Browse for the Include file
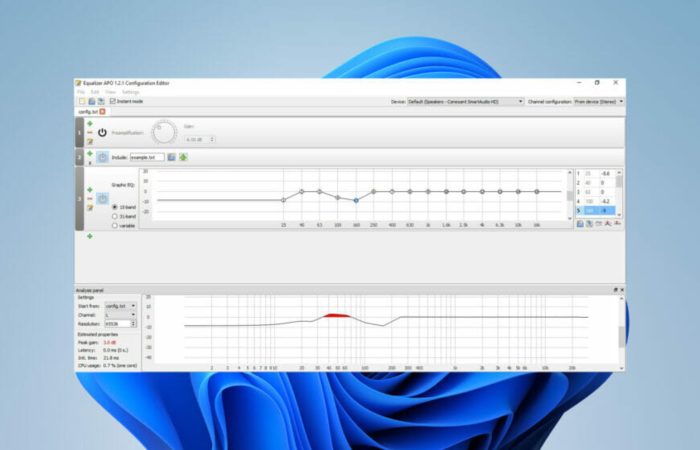This screenshot has width=700, height=450. pos(171,157)
